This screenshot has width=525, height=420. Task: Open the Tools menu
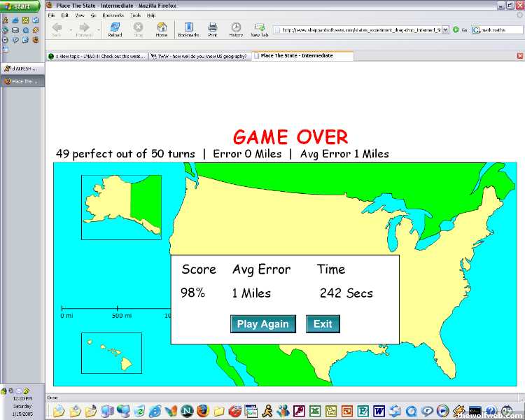(x=135, y=15)
